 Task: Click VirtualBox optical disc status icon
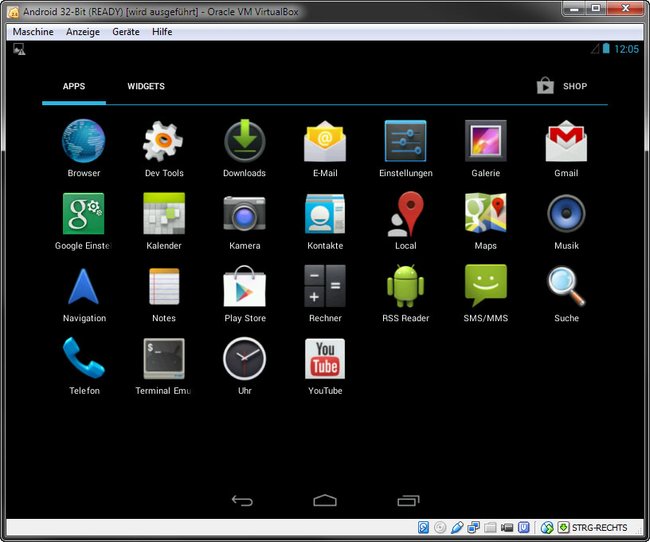coord(440,527)
